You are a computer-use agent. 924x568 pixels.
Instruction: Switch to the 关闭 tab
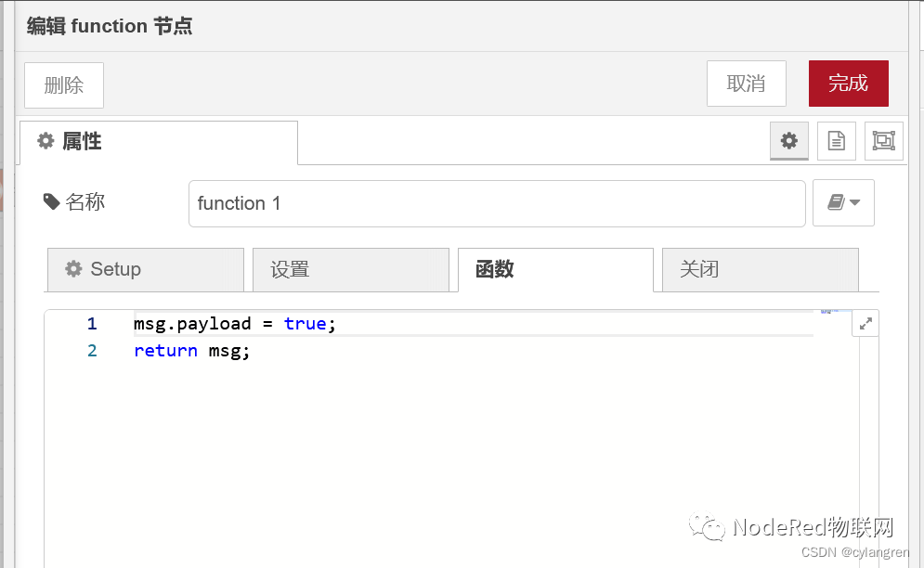(x=699, y=269)
